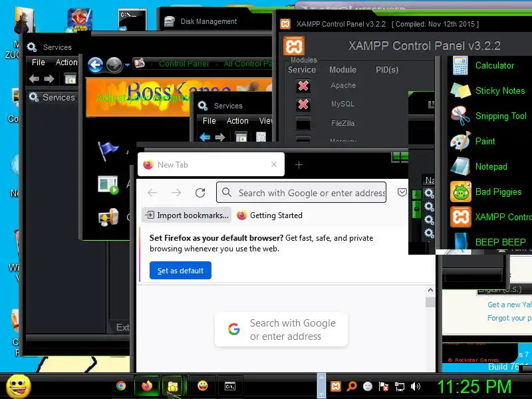Open the Getting Started bookmark

(x=270, y=215)
